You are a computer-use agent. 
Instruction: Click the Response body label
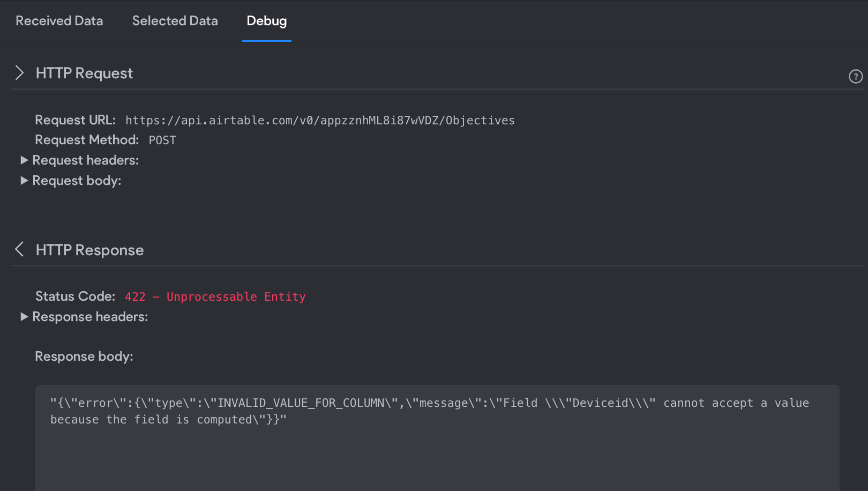84,356
